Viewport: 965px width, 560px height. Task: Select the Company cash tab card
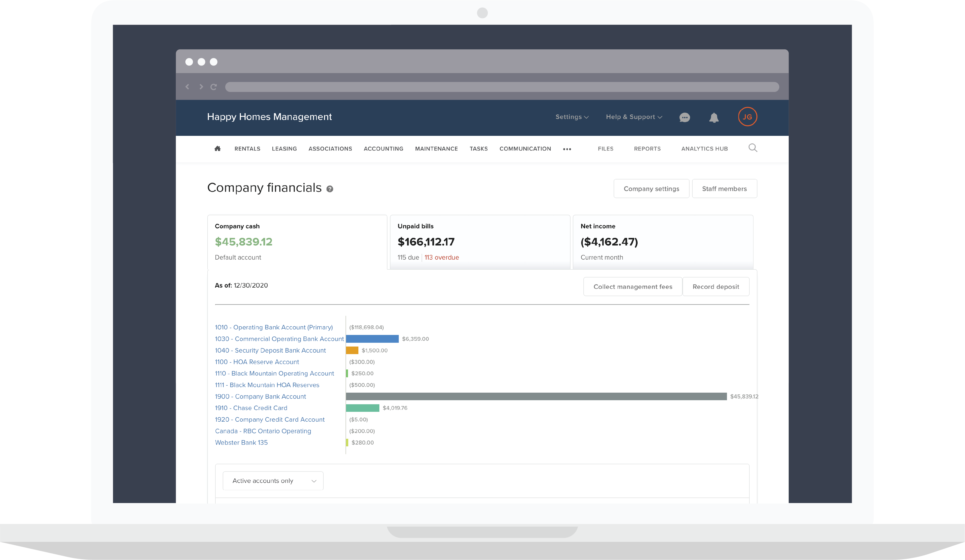click(297, 242)
